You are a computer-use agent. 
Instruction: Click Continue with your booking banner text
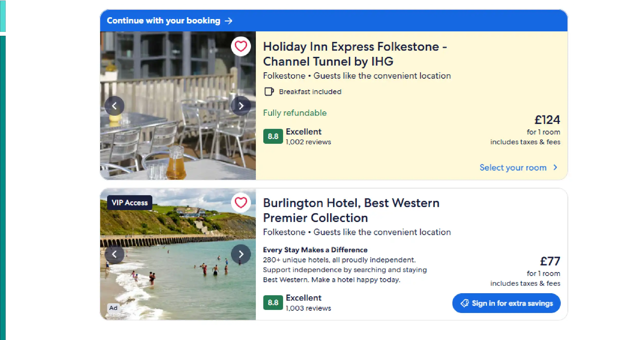(x=163, y=21)
